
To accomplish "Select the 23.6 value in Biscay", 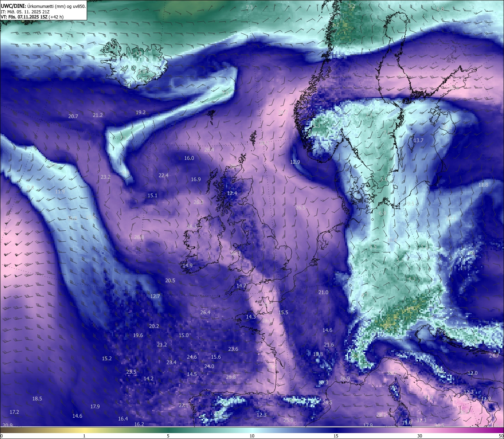I will coord(233,349).
